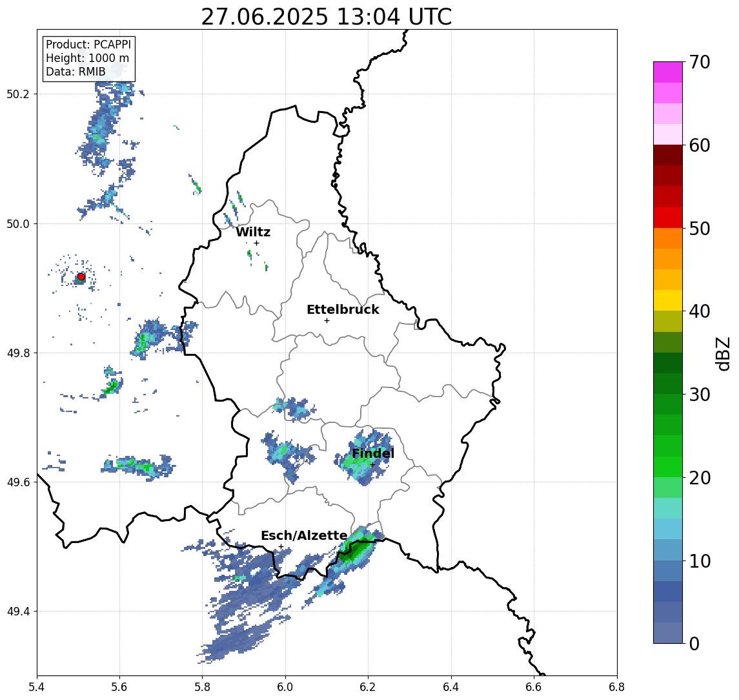Click the plus marker below Esch/Alzette

[281, 547]
